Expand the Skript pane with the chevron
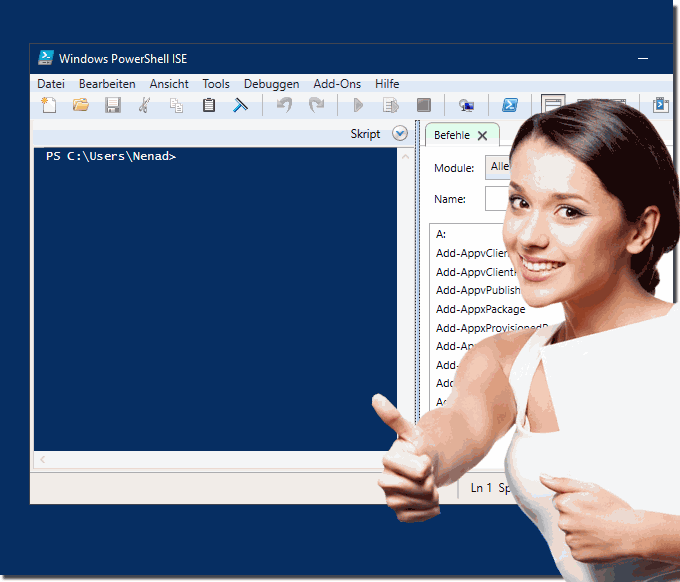Viewport: 680px width, 582px height. 400,134
